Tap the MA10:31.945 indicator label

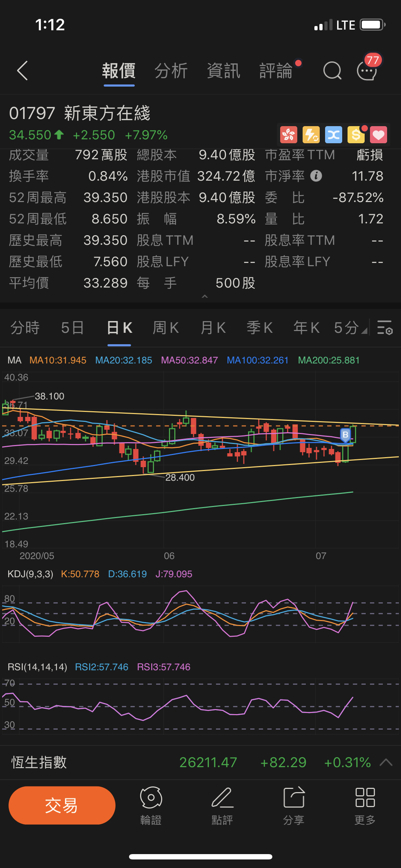click(58, 360)
